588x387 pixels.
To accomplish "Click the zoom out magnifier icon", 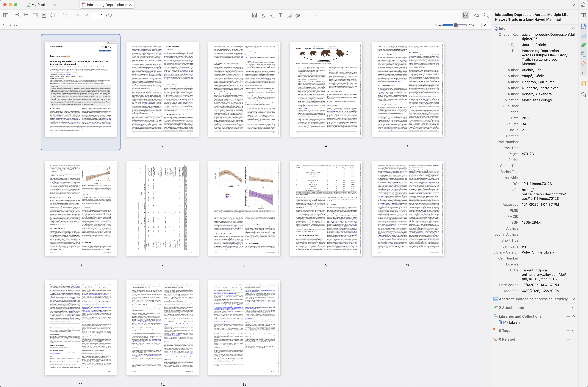I will tap(18, 15).
